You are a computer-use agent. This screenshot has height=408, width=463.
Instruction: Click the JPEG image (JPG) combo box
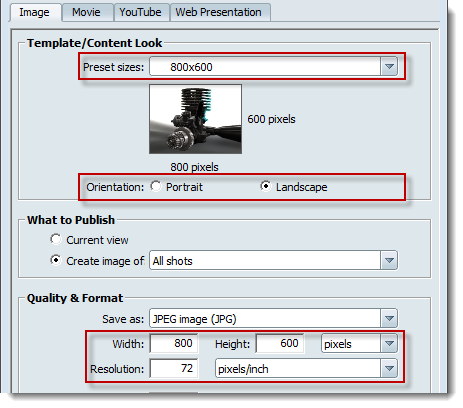point(273,318)
